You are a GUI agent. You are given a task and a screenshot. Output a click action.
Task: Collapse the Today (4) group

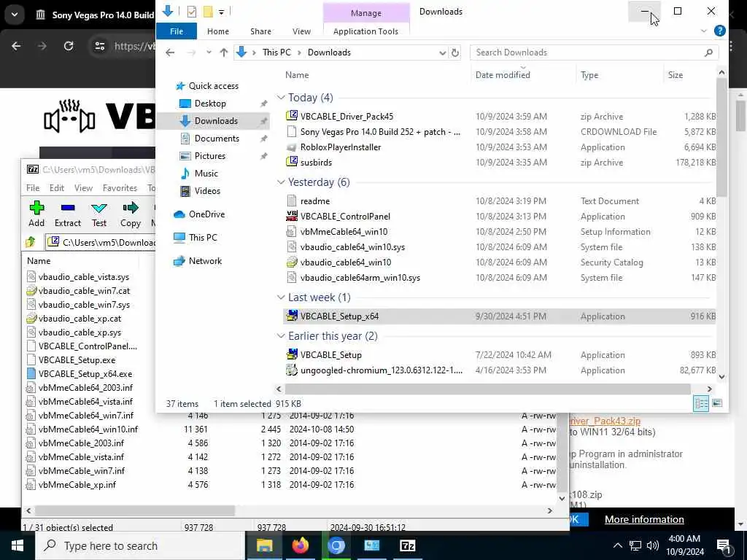click(281, 98)
